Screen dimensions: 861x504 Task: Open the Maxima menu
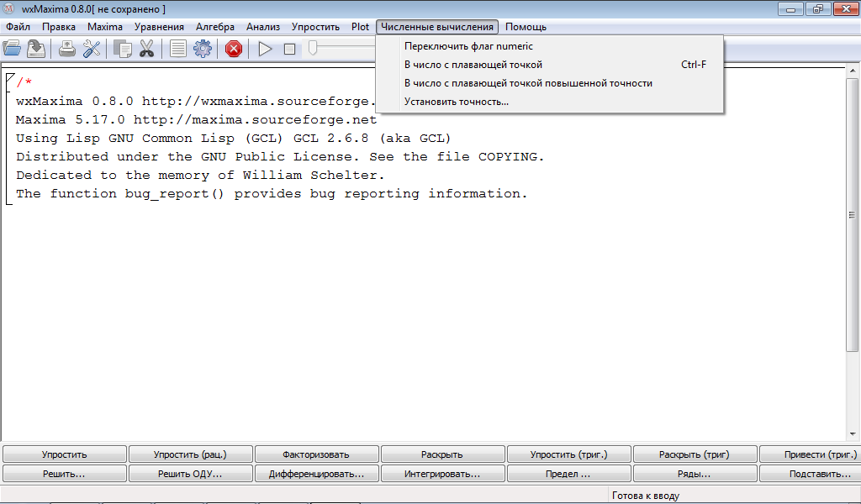(105, 27)
